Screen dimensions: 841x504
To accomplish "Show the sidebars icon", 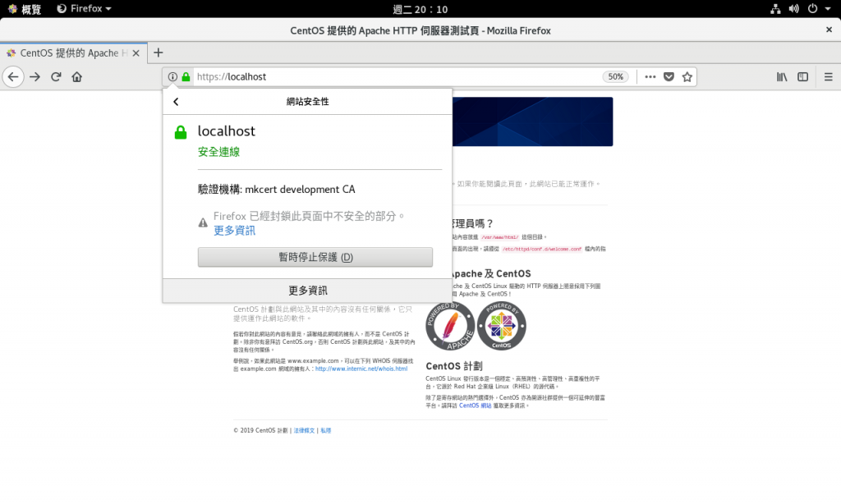I will point(802,76).
